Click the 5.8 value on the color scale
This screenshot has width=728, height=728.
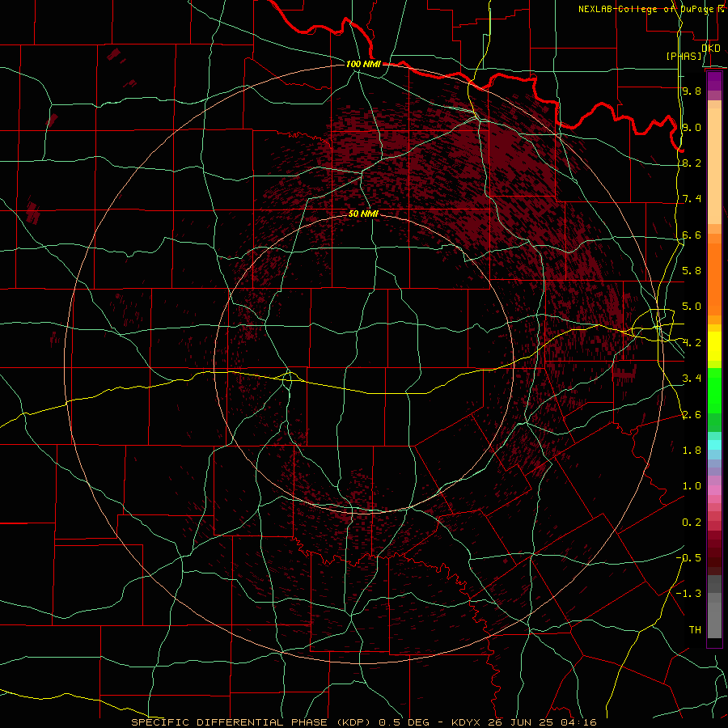[692, 271]
